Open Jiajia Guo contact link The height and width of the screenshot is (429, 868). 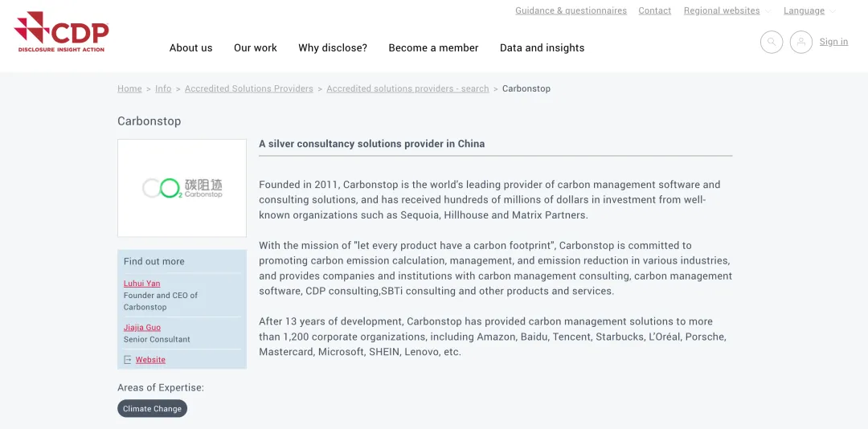coord(142,328)
